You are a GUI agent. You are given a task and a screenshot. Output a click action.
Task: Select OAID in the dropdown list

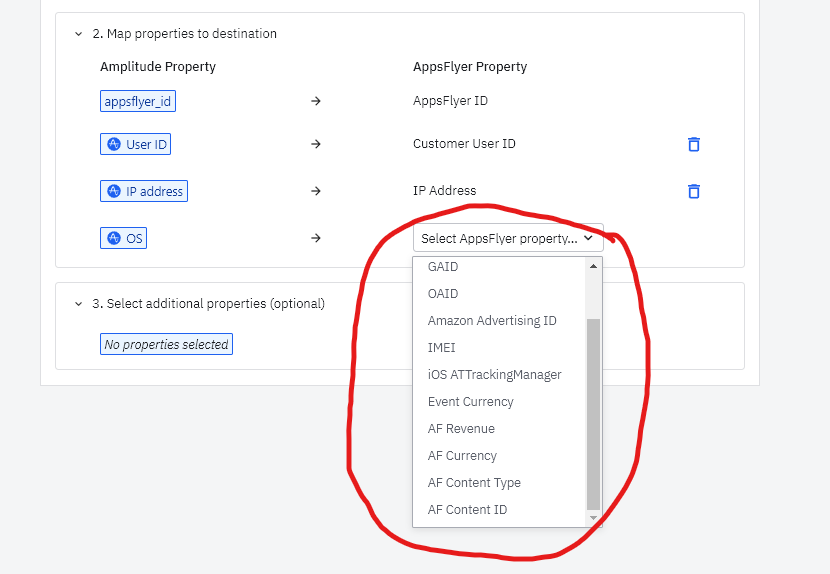pyautogui.click(x=443, y=294)
